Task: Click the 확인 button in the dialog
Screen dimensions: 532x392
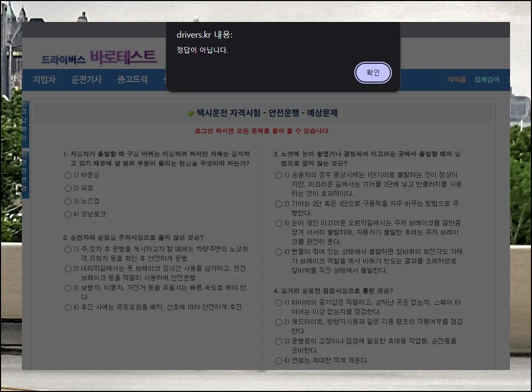Action: point(373,73)
